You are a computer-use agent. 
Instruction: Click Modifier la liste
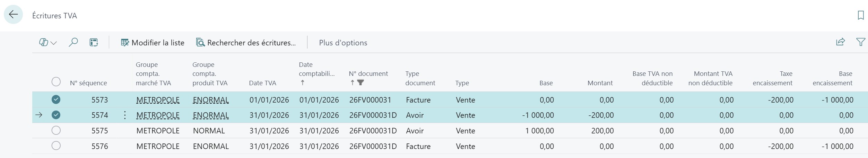tap(153, 43)
